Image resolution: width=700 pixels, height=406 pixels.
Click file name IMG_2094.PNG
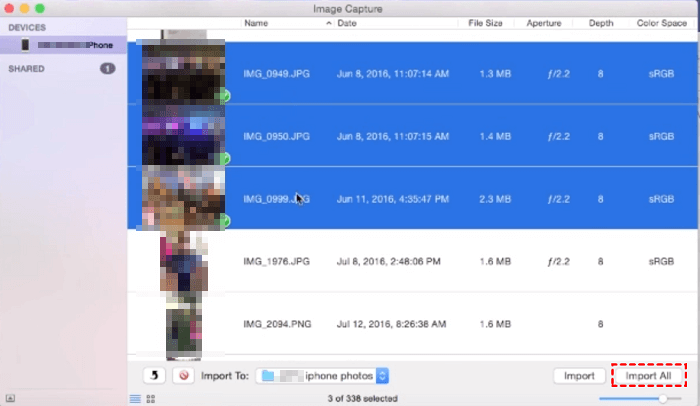[x=277, y=324]
